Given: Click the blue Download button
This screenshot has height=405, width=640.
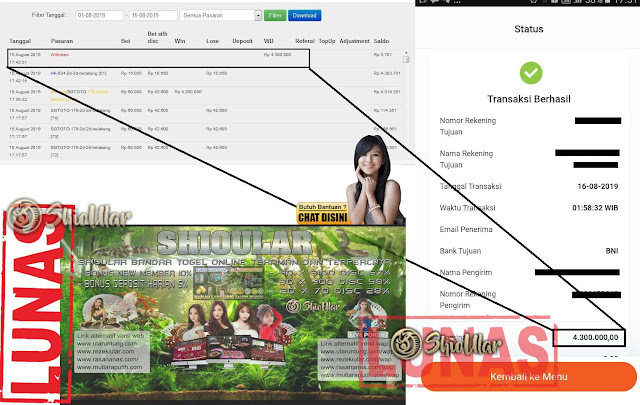Looking at the screenshot, I should [304, 16].
